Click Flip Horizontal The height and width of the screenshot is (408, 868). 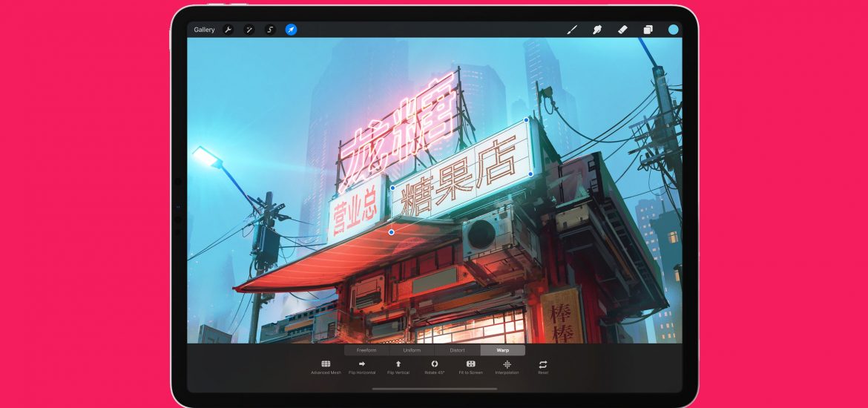362,368
